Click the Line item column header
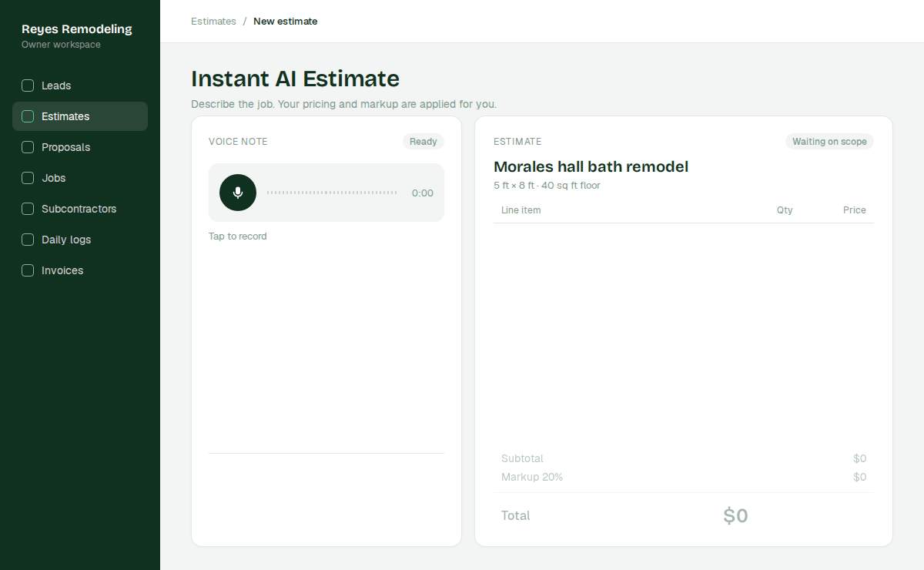The width and height of the screenshot is (924, 570). [x=521, y=210]
